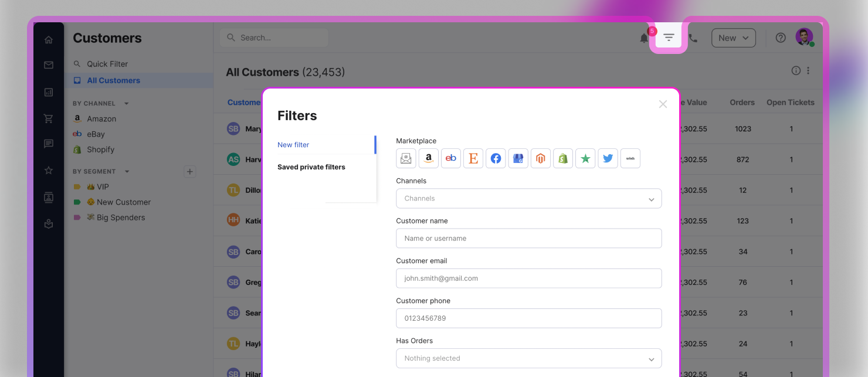Select Facebook marketplace icon
Image resolution: width=868 pixels, height=377 pixels.
tap(496, 158)
